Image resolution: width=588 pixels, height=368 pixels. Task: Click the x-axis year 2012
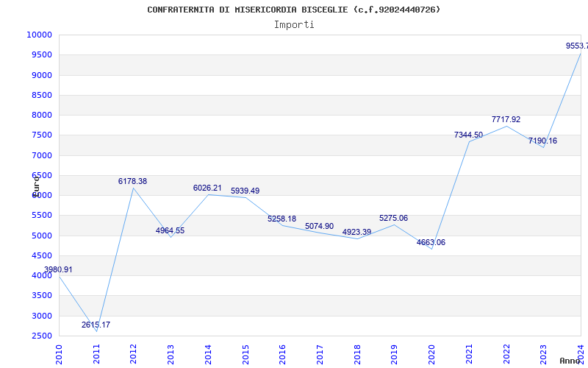[134, 355]
